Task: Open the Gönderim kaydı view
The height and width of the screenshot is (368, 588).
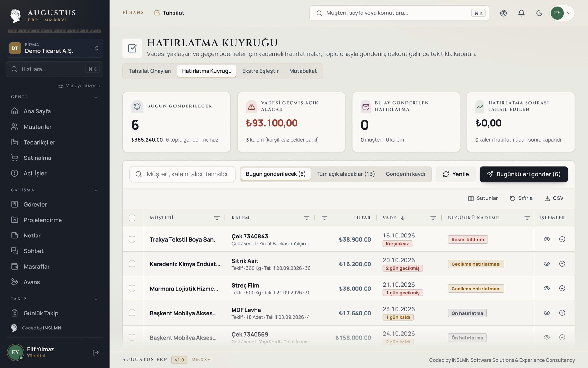Action: tap(405, 174)
